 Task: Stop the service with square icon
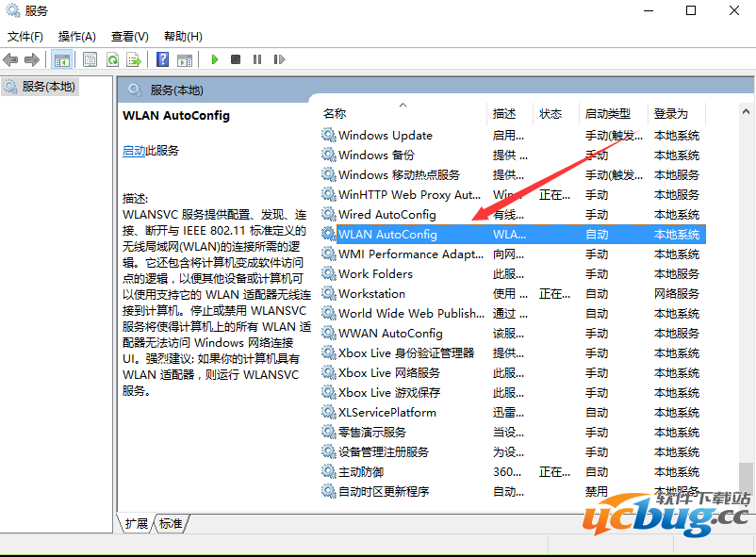point(236,59)
